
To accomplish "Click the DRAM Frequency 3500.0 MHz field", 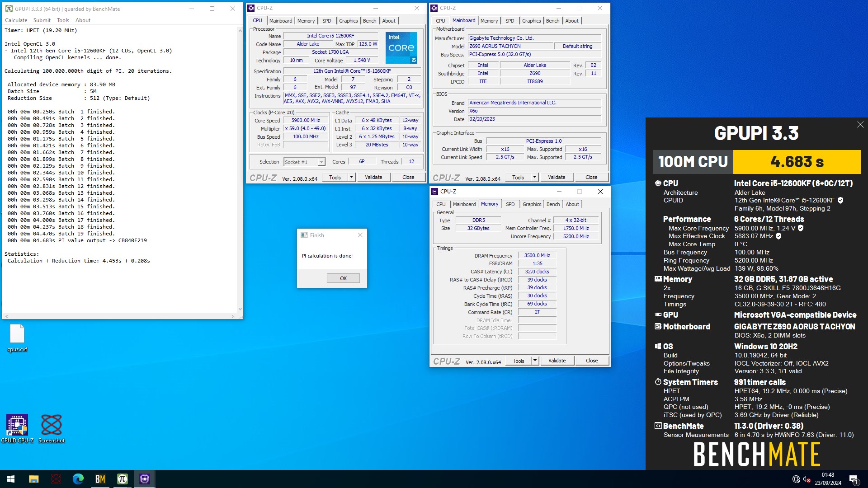I will 537,256.
